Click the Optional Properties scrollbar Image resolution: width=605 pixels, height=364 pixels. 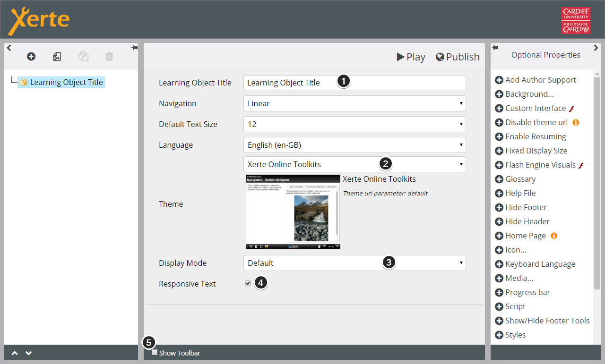point(597,182)
